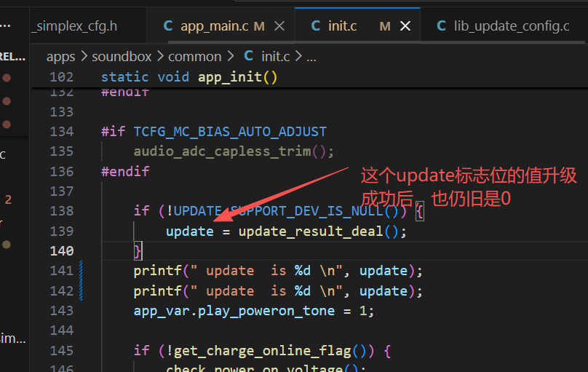Screen dimensions: 588x372
Task: Place cursor on TCFG_MC_BIAS_AUTO_ADJUST macro
Action: point(230,132)
